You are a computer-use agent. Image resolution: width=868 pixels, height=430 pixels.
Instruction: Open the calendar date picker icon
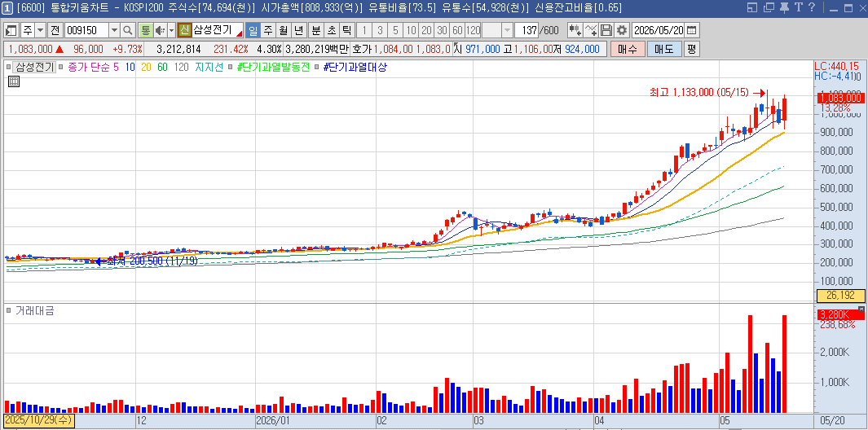pyautogui.click(x=692, y=30)
